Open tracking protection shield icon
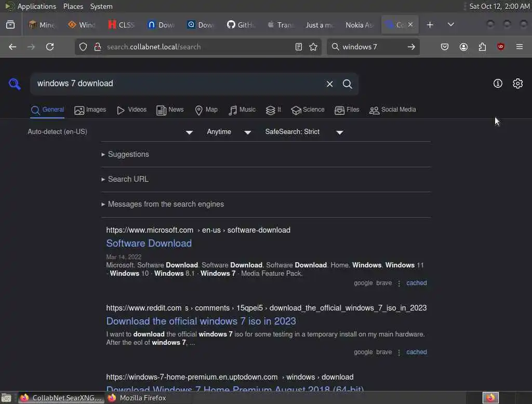Screen dimensions: 532x404 [83, 47]
